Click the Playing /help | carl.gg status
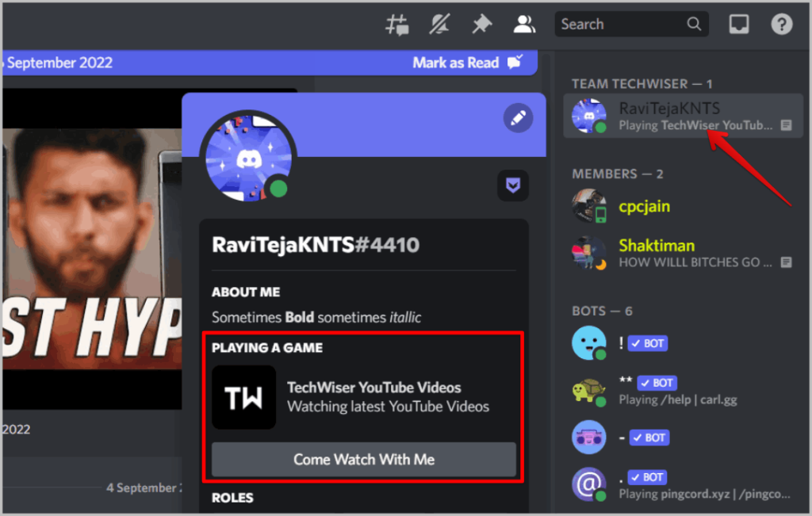Viewport: 812px width, 516px height. point(678,400)
